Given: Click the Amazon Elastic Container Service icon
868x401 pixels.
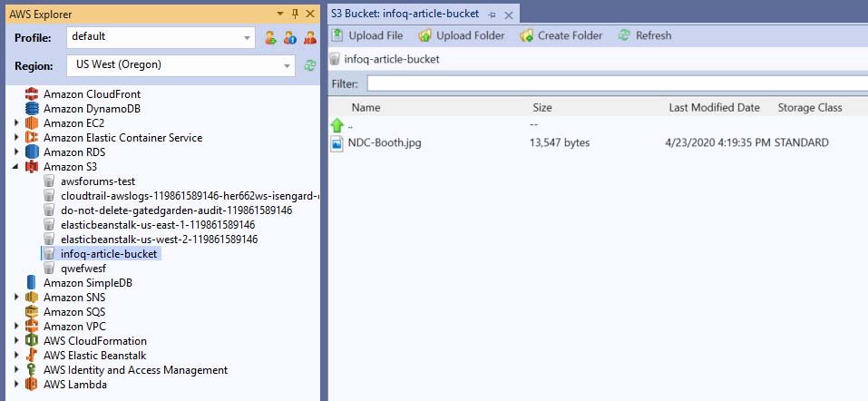Looking at the screenshot, I should (x=32, y=137).
